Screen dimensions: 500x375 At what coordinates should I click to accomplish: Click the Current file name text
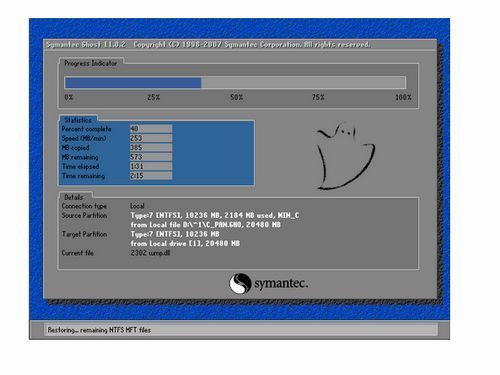(x=150, y=253)
